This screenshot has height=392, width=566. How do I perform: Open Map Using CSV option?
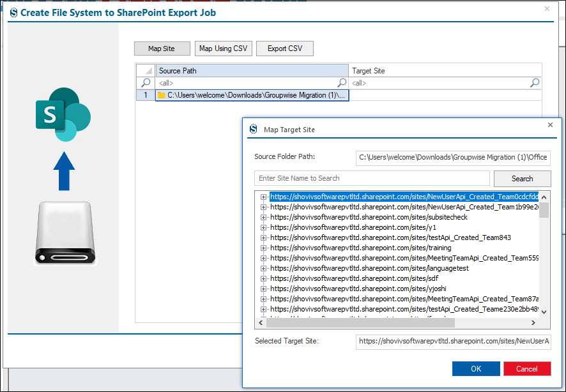224,49
